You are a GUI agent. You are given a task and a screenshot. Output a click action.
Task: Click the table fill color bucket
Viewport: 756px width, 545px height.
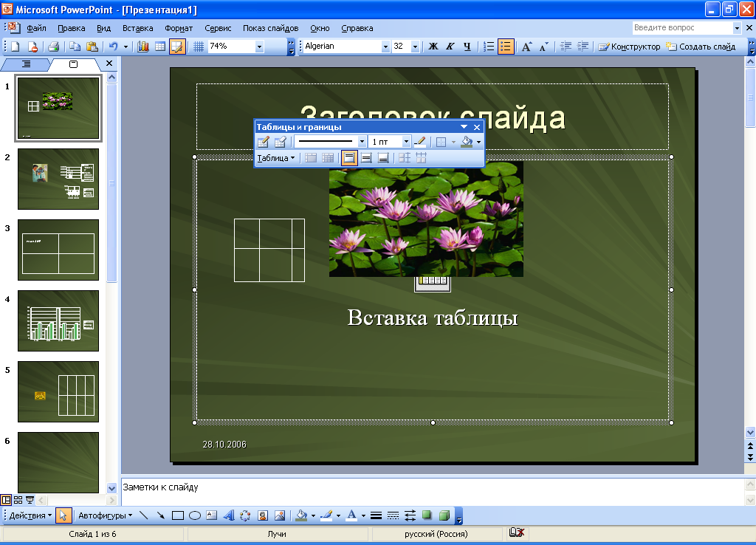click(x=467, y=142)
